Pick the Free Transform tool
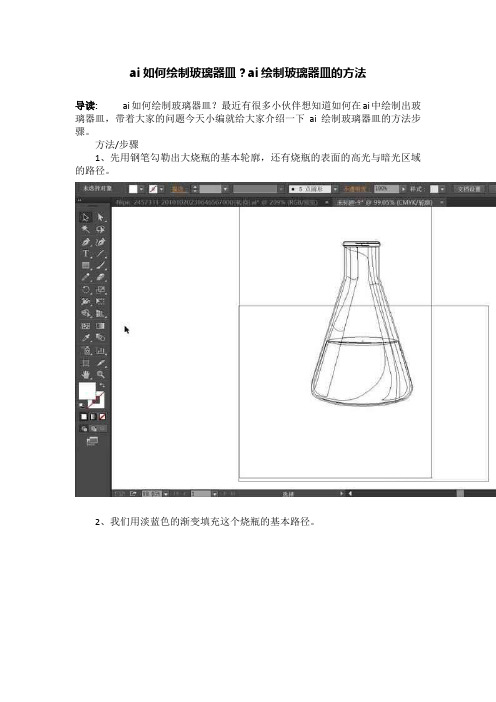Image resolution: width=496 pixels, height=702 pixels. pos(100,302)
